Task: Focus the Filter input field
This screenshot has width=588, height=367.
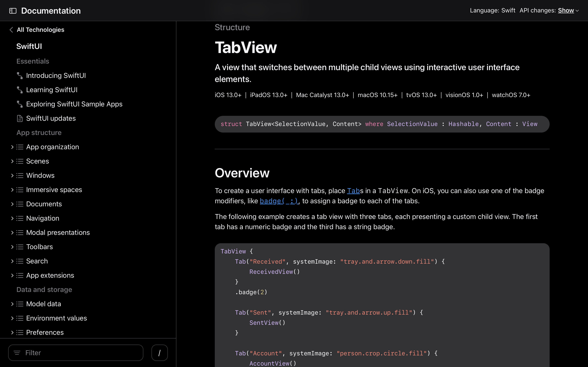Action: pyautogui.click(x=80, y=353)
